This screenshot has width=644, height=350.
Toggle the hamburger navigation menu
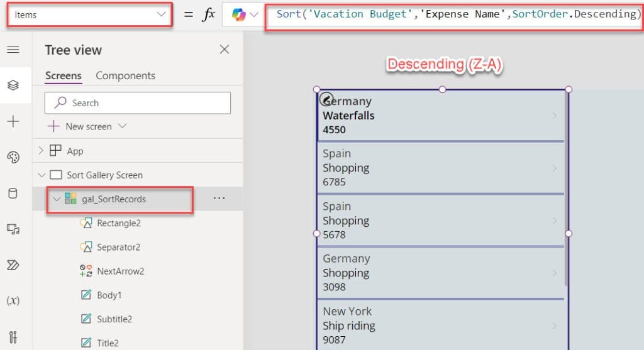coord(13,50)
